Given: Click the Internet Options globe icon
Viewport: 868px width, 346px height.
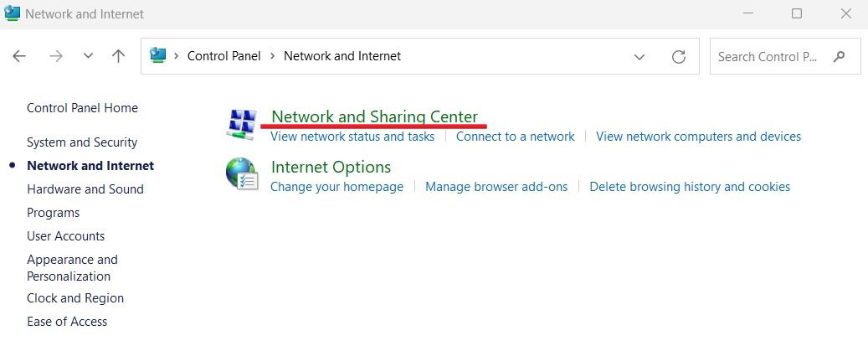Looking at the screenshot, I should [x=242, y=174].
